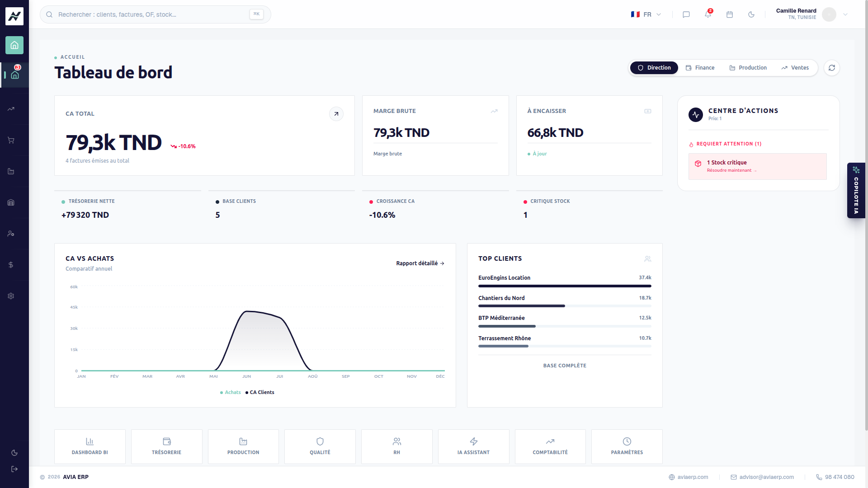Open the FR language dropdown
868x488 pixels.
[x=646, y=14]
